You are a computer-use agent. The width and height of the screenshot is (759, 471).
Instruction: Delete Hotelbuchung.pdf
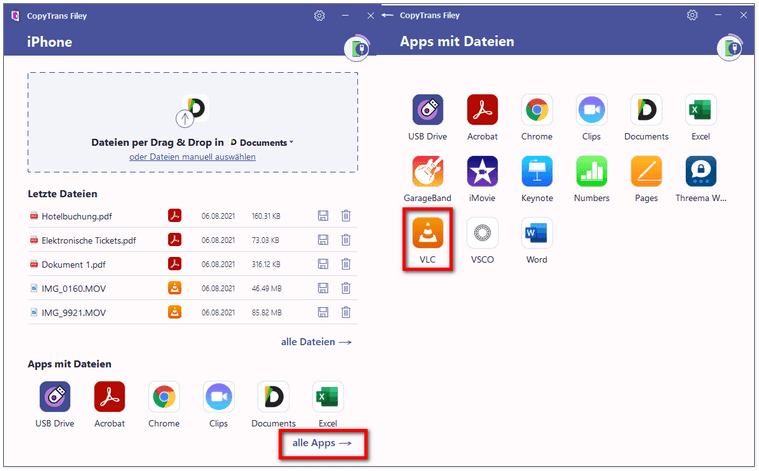(x=346, y=216)
